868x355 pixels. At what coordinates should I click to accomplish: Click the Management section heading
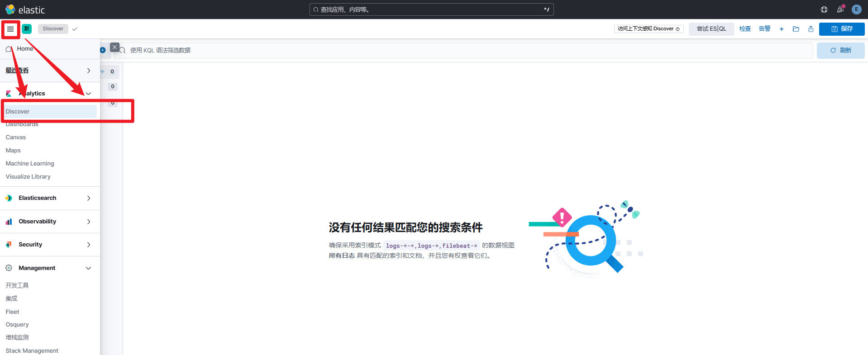point(37,268)
